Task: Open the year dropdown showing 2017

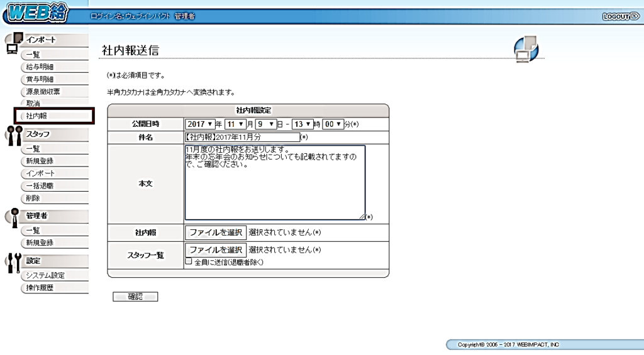Action: point(200,124)
